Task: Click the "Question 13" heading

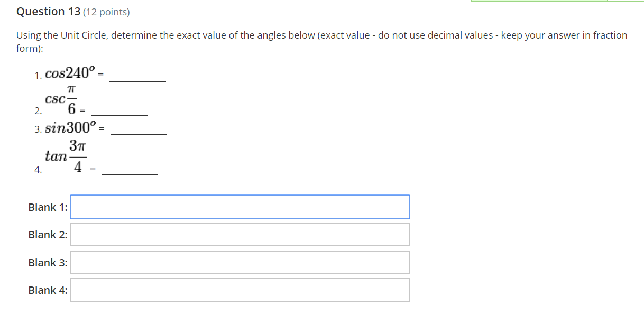Action: [48, 12]
